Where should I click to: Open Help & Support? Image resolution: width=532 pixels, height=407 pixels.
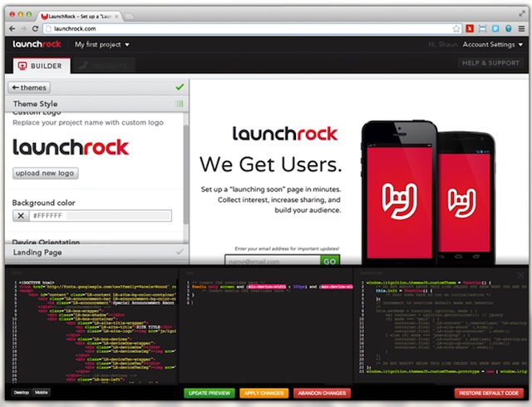[x=490, y=63]
